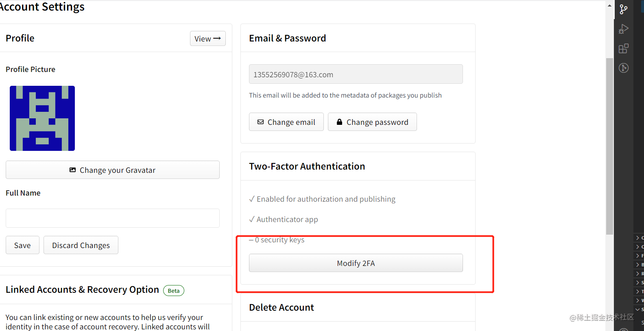The width and height of the screenshot is (644, 331).
Task: Expand the VS Code section starting with F
Action: 639,256
